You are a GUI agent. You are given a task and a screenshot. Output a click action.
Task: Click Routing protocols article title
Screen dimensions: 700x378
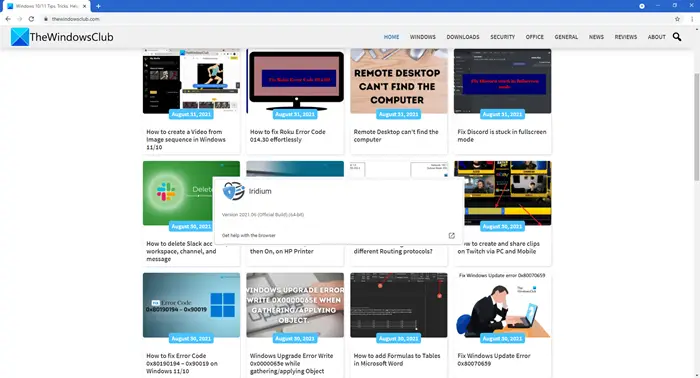click(393, 251)
